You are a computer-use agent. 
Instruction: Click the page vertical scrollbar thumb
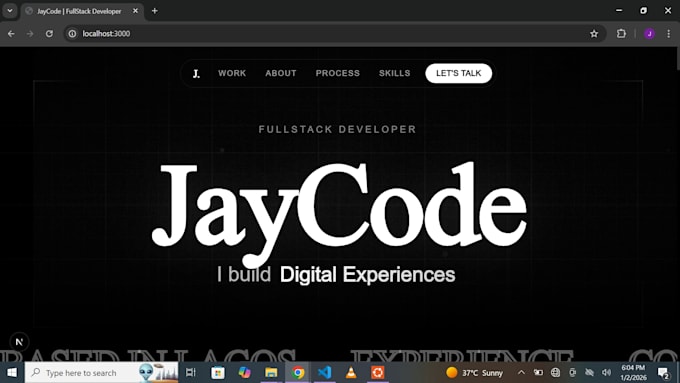pos(677,59)
